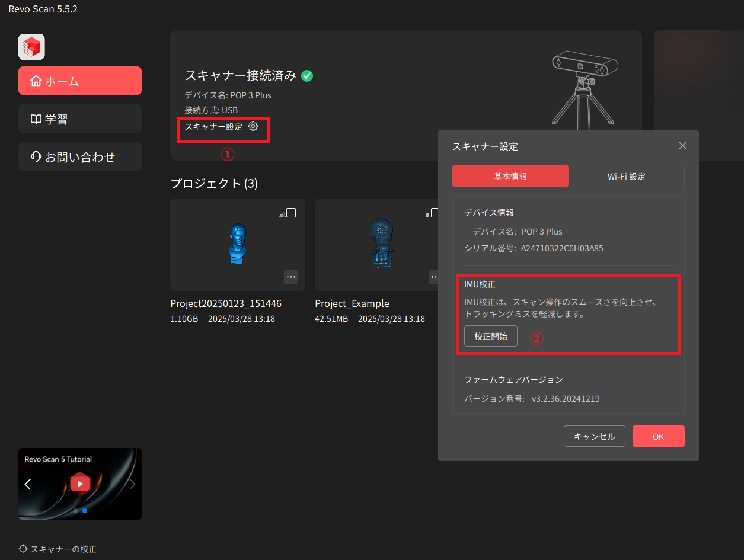Go to next tutorial slide arrow
Image resolution: width=744 pixels, height=560 pixels.
132,484
